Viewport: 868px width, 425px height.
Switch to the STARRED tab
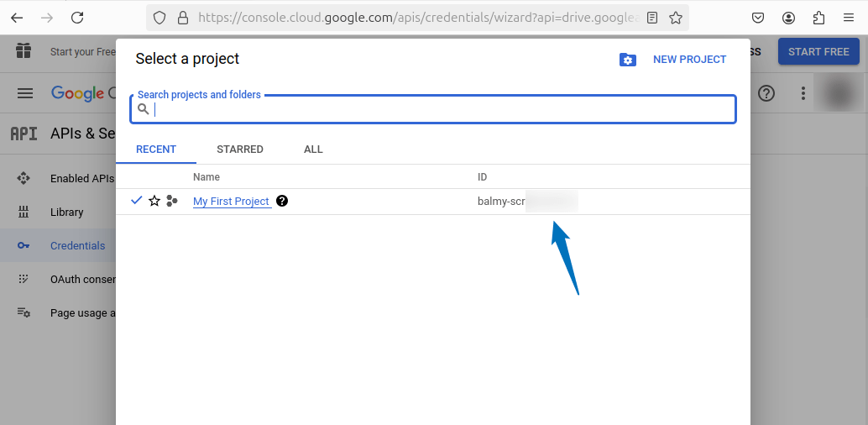pyautogui.click(x=240, y=150)
